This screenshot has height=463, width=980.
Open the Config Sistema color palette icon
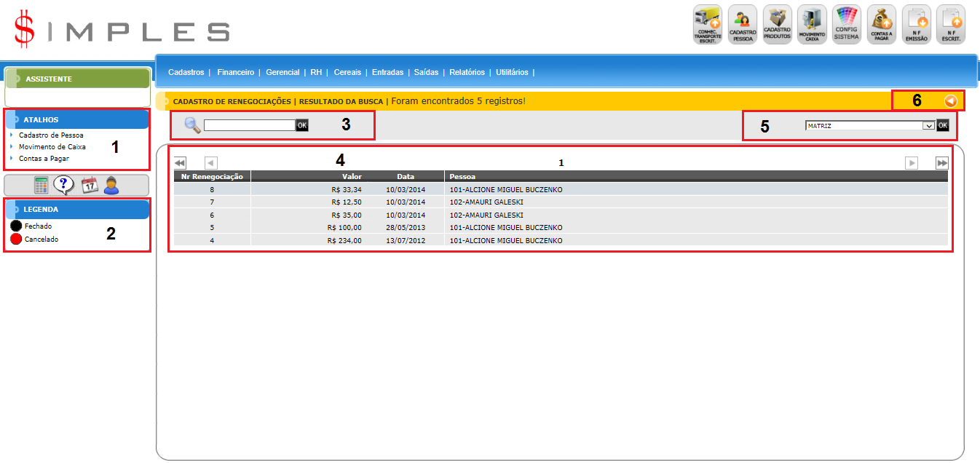[847, 24]
